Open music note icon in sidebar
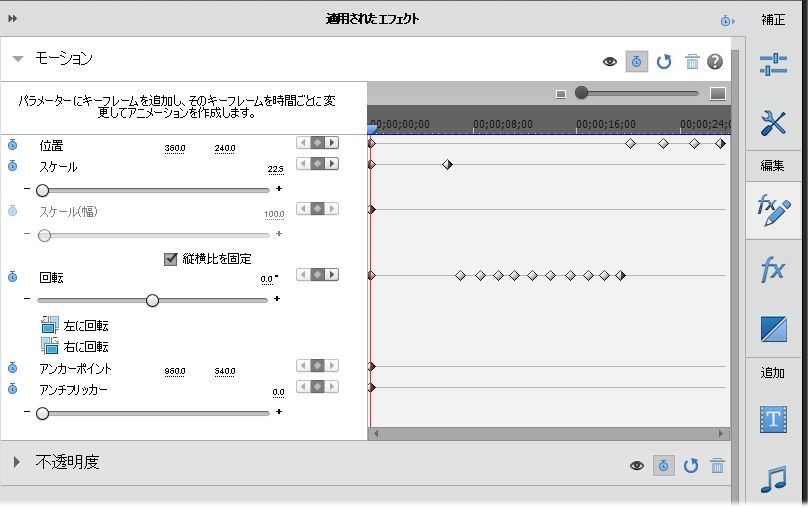Viewport: 808px width, 508px height. pos(773,479)
